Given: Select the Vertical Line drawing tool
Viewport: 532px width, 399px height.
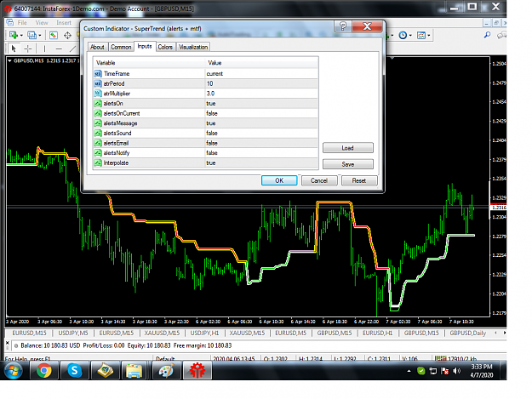Looking at the screenshot, I should coord(44,48).
